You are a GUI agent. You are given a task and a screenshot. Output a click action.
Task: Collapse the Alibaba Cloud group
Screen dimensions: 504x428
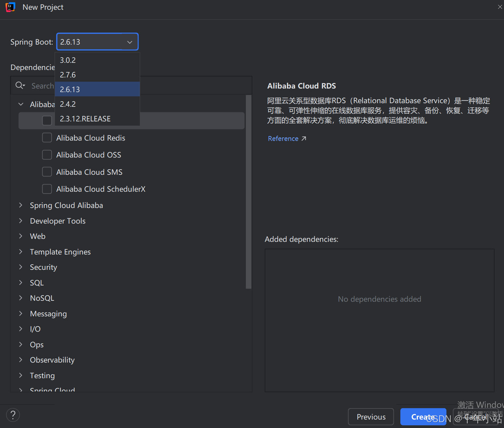[x=21, y=104]
